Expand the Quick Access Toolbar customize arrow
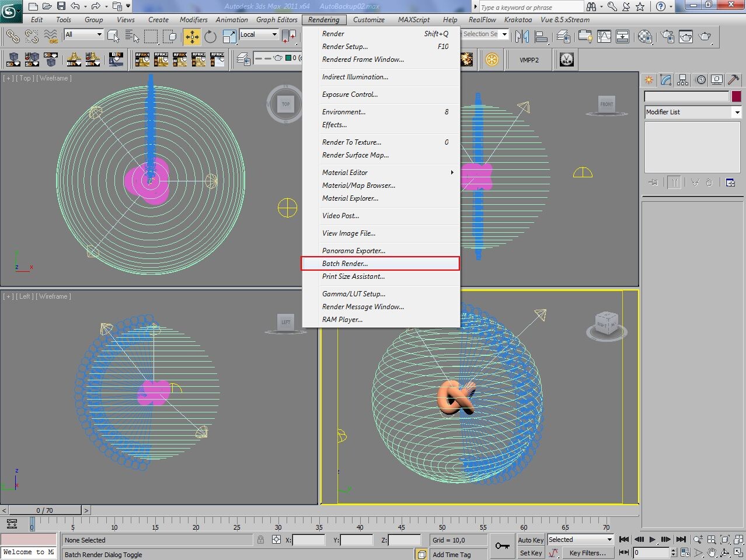Viewport: 746px width, 560px height. [x=128, y=6]
